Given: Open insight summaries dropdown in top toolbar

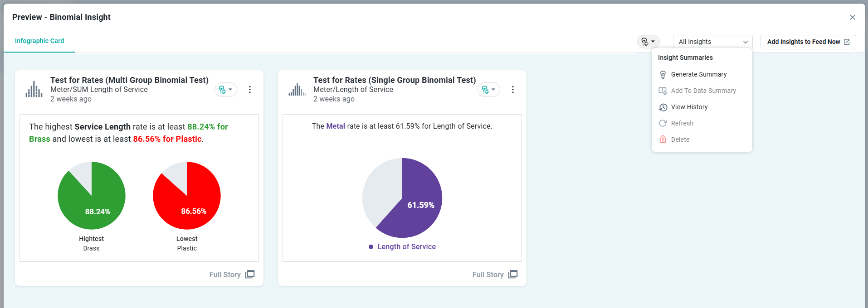Looking at the screenshot, I should (x=648, y=42).
